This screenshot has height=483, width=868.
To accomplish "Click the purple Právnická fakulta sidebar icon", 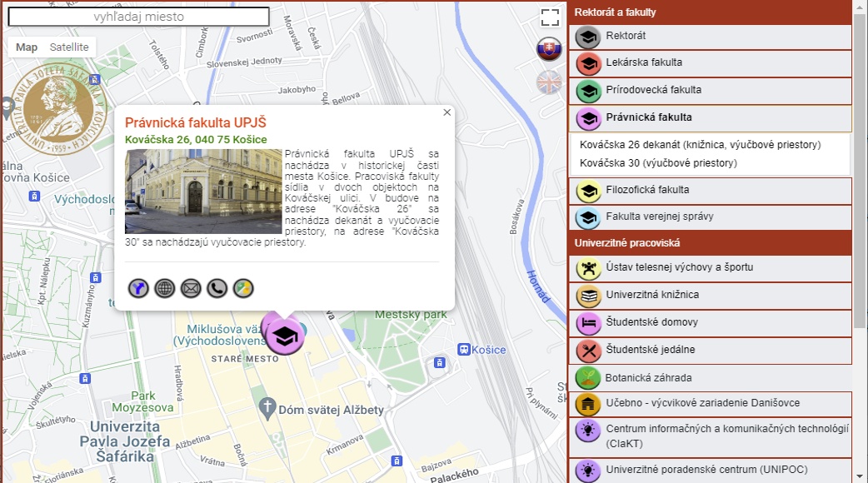I will (588, 119).
